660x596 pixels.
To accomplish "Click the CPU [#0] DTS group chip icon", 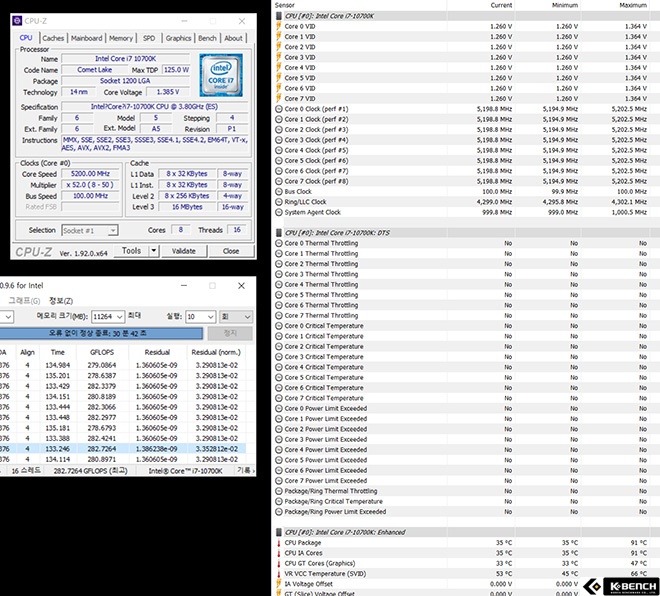I will click(x=279, y=233).
